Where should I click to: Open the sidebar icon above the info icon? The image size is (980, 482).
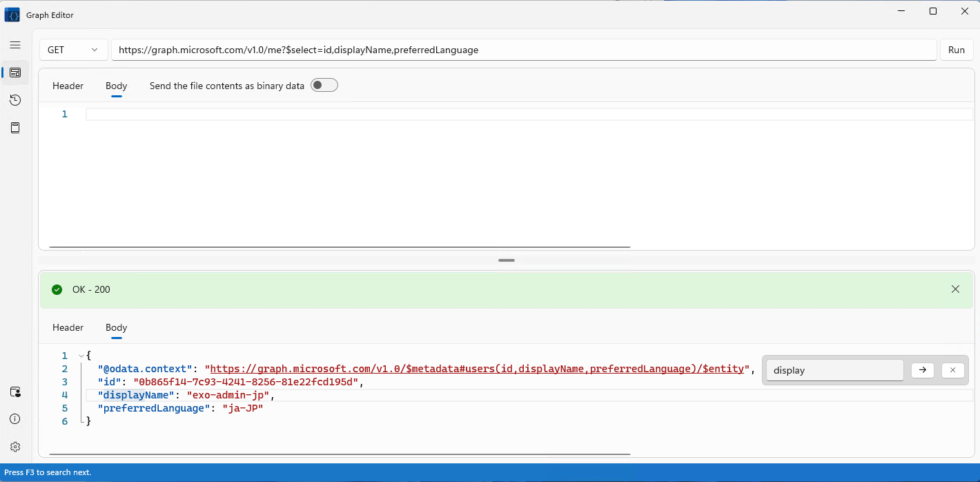pos(15,392)
